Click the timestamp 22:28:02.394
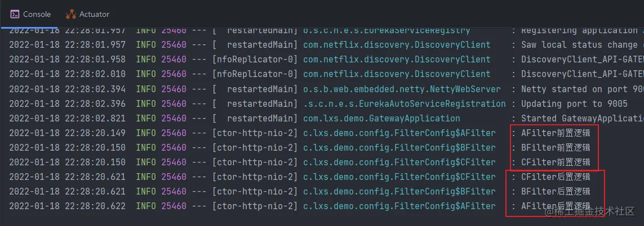644x226 pixels. (x=95, y=89)
